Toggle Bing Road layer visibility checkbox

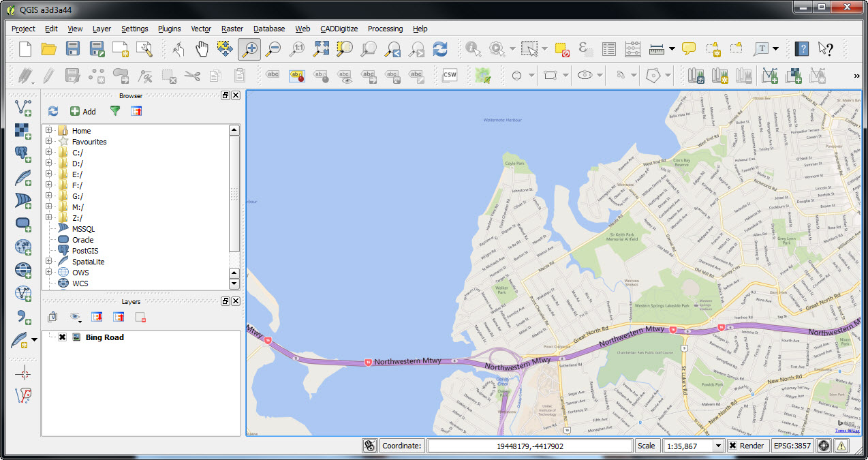(62, 337)
